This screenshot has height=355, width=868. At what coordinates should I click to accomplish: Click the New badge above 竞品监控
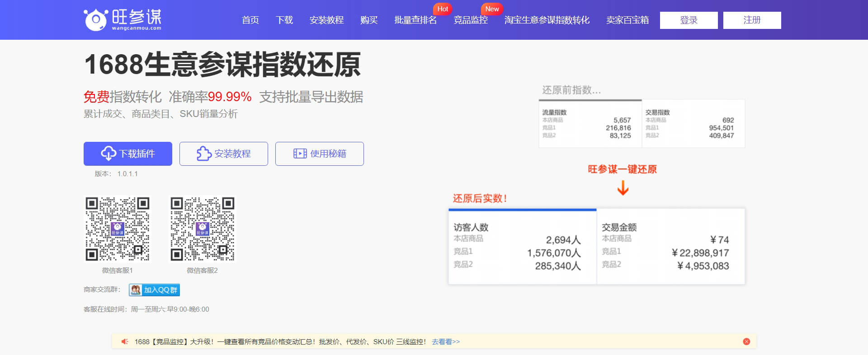[492, 9]
